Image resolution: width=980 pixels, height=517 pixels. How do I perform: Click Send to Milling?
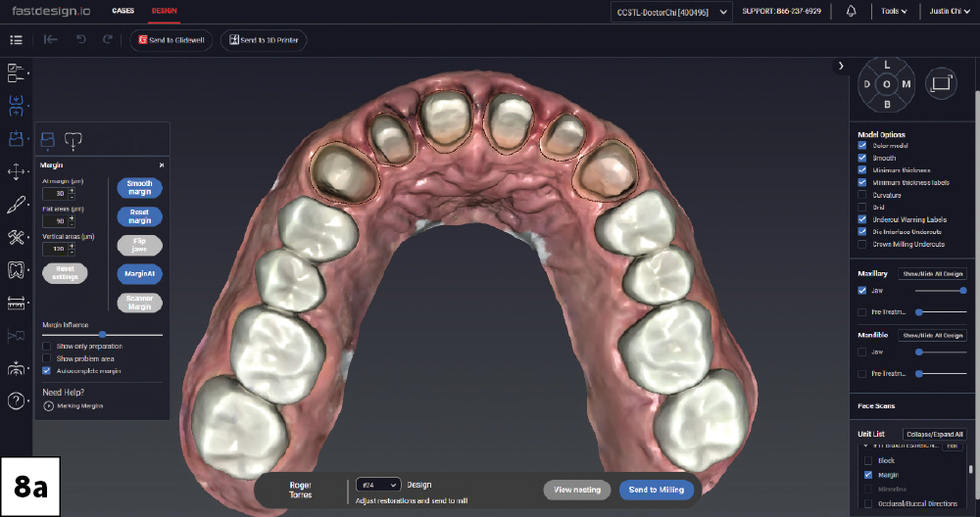pos(657,490)
